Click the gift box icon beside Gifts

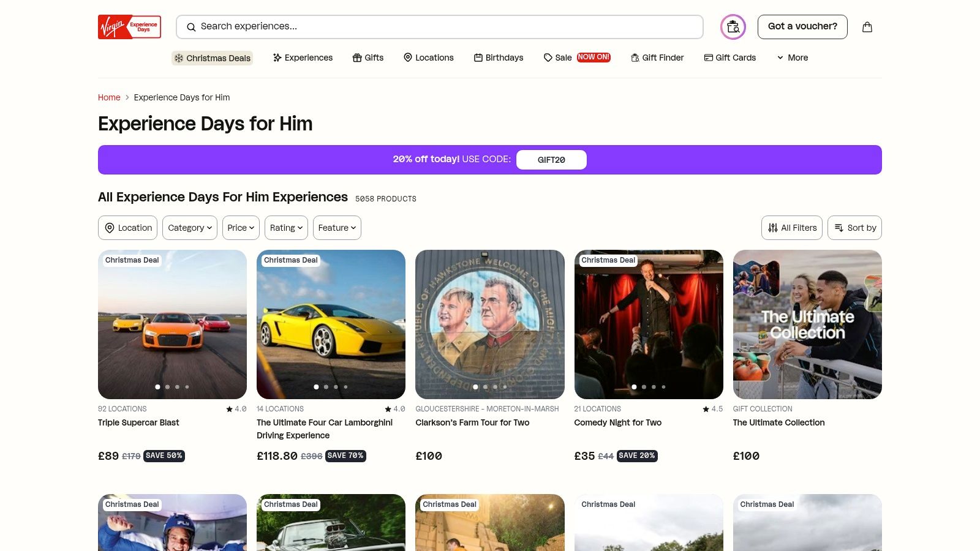[x=357, y=58]
